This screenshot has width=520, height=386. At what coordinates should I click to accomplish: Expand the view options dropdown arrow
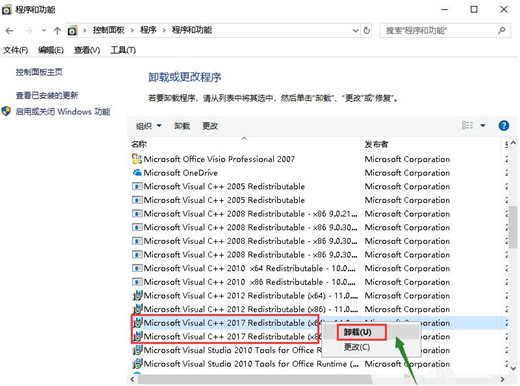483,126
